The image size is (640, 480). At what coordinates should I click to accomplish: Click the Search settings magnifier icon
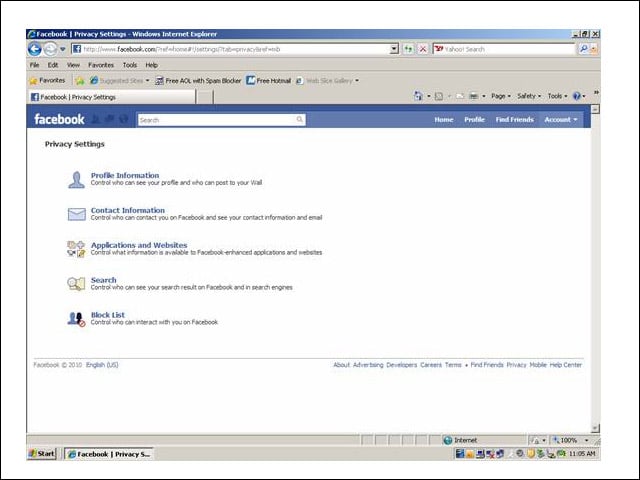point(76,284)
